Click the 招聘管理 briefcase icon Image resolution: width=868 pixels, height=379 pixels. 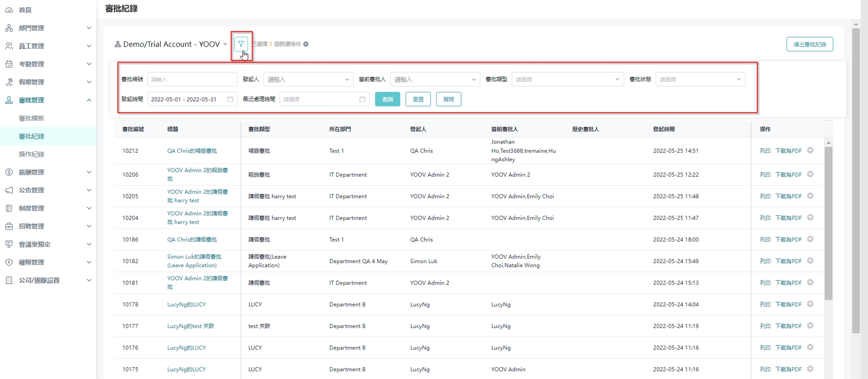point(9,226)
